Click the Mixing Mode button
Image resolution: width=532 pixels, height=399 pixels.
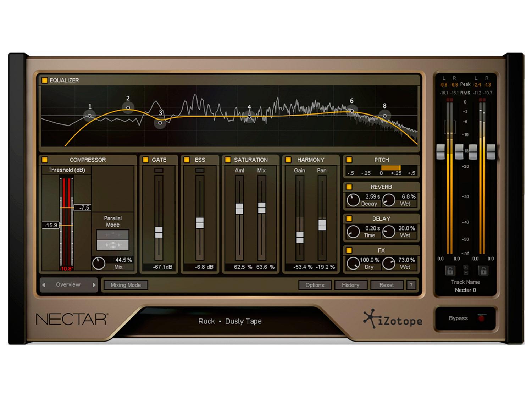[126, 285]
